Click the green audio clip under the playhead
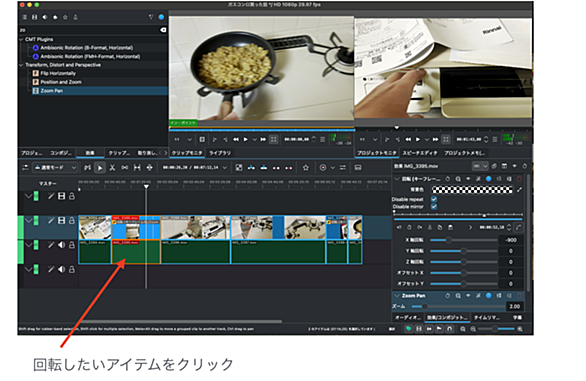 136,252
